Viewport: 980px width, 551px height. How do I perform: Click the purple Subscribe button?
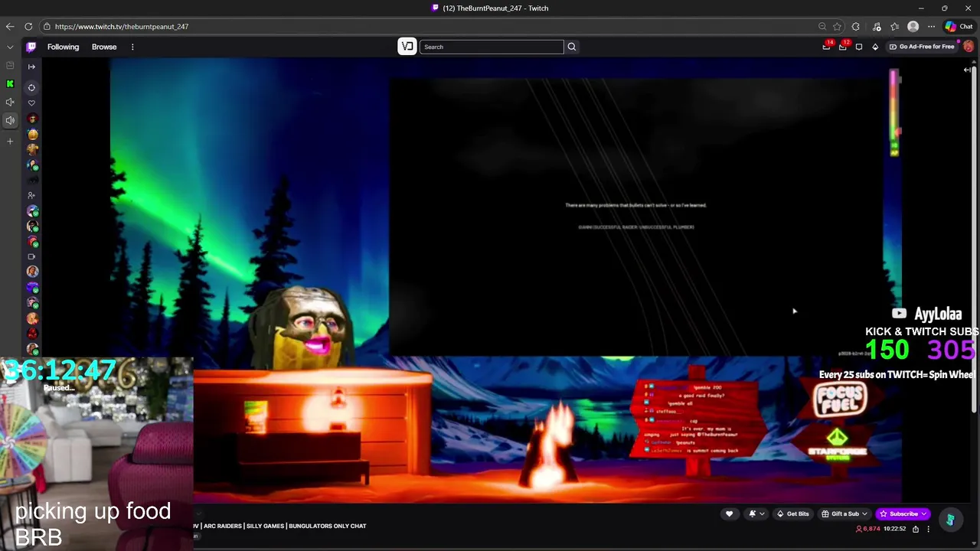tap(903, 514)
